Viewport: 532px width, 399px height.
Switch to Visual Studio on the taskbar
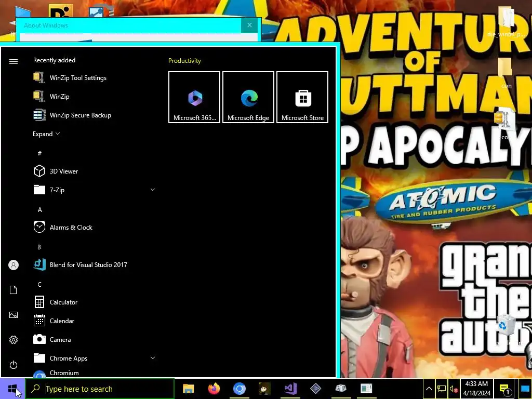(x=290, y=389)
